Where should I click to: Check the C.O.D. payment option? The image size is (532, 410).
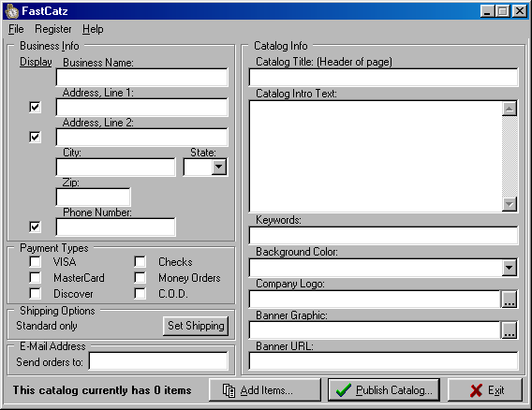[140, 293]
